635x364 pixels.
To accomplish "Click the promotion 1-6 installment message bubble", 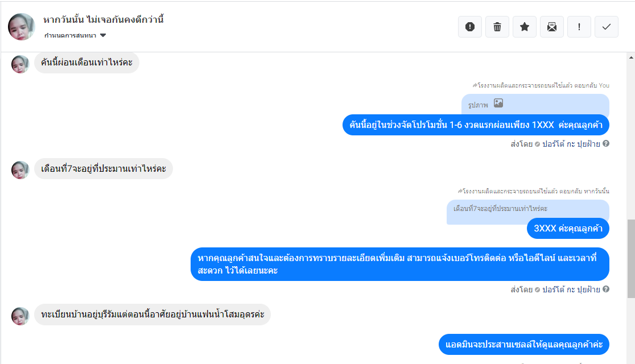I will pos(476,125).
